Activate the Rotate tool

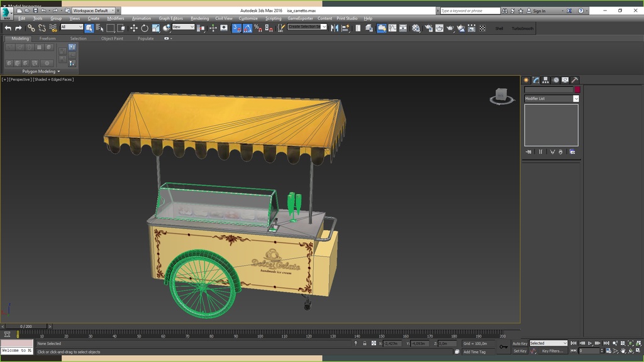pyautogui.click(x=145, y=28)
